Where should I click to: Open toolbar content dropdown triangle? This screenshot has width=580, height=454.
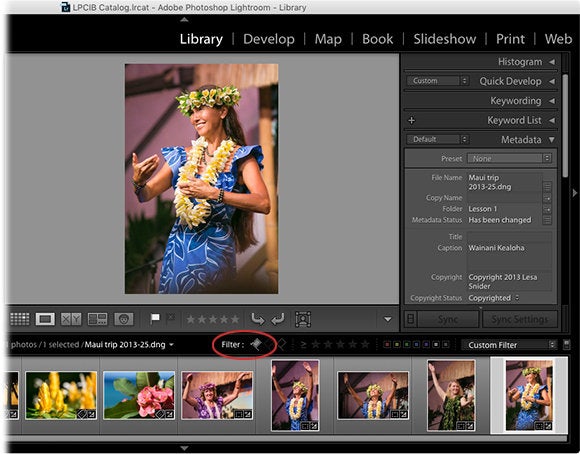pos(387,319)
